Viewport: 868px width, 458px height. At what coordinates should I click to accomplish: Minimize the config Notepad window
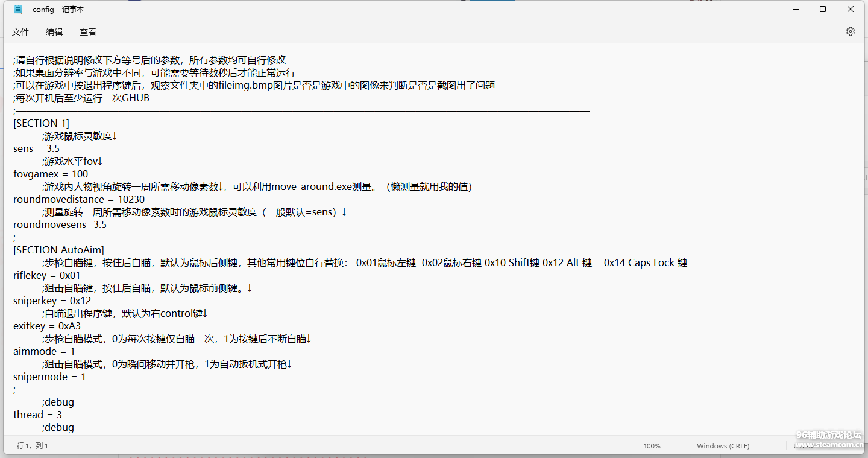pyautogui.click(x=795, y=10)
